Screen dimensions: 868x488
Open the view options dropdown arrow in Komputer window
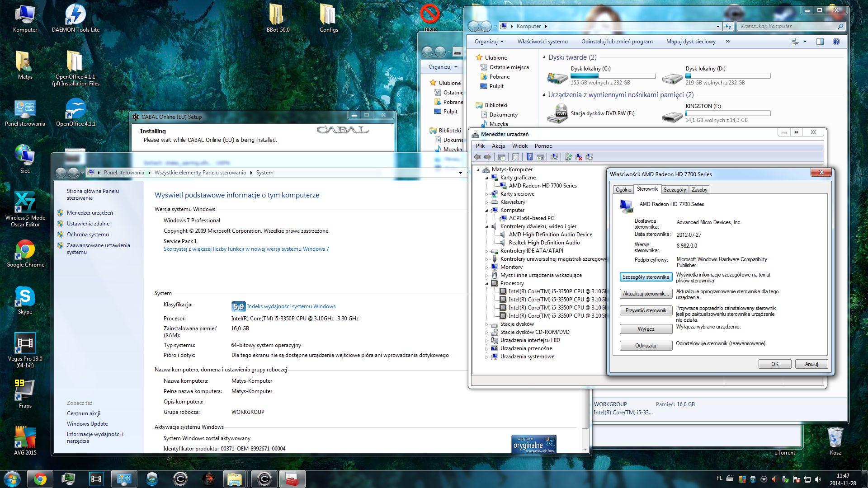[x=805, y=42]
